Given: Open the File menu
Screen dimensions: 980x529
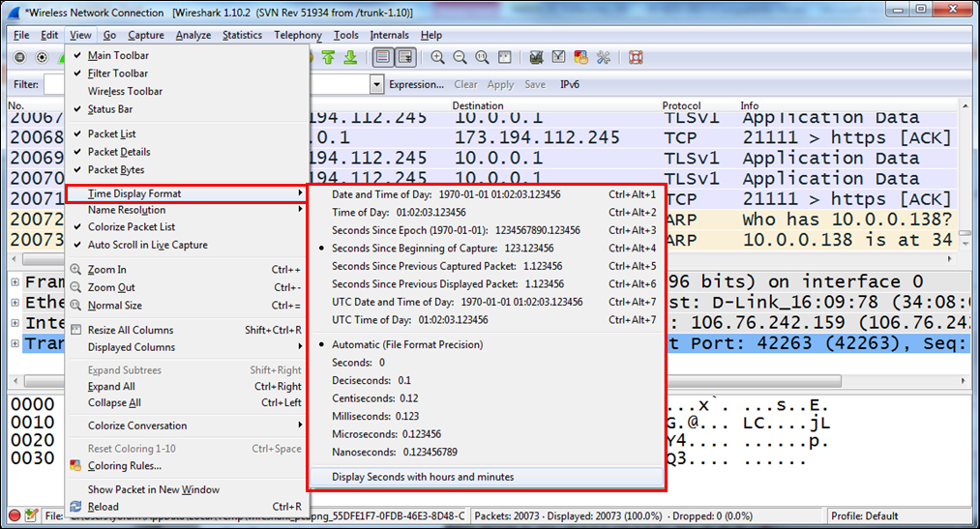Looking at the screenshot, I should 21,35.
